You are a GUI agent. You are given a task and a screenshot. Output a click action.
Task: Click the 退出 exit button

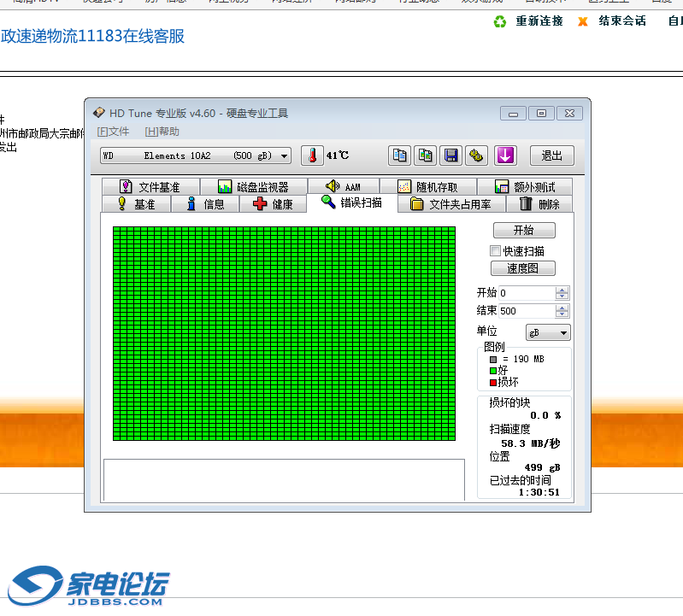(552, 155)
